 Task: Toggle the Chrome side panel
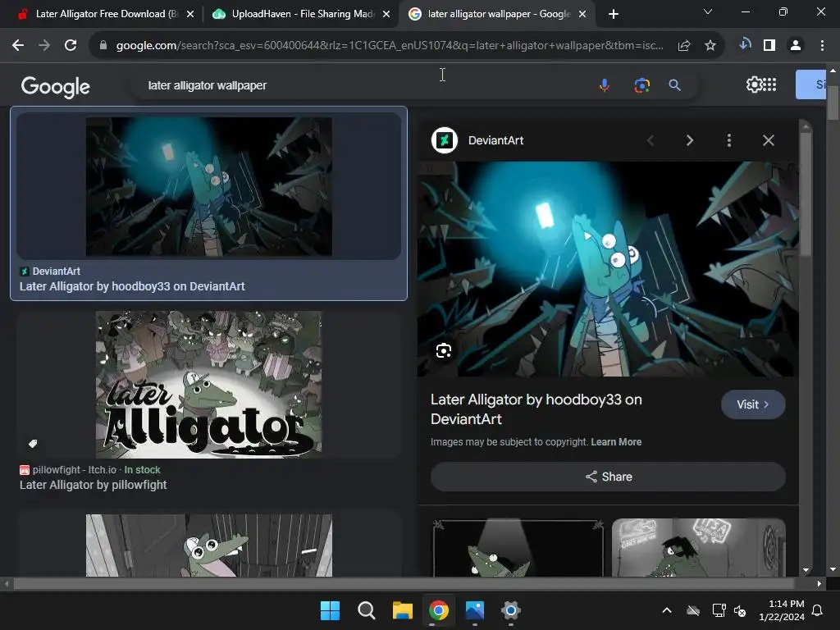(x=769, y=46)
